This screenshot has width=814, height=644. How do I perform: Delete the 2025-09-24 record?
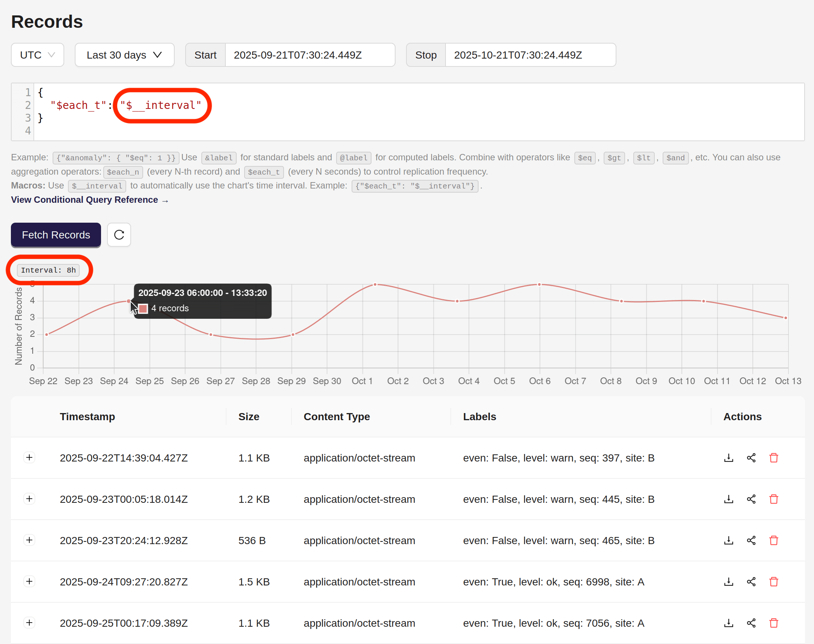(774, 581)
